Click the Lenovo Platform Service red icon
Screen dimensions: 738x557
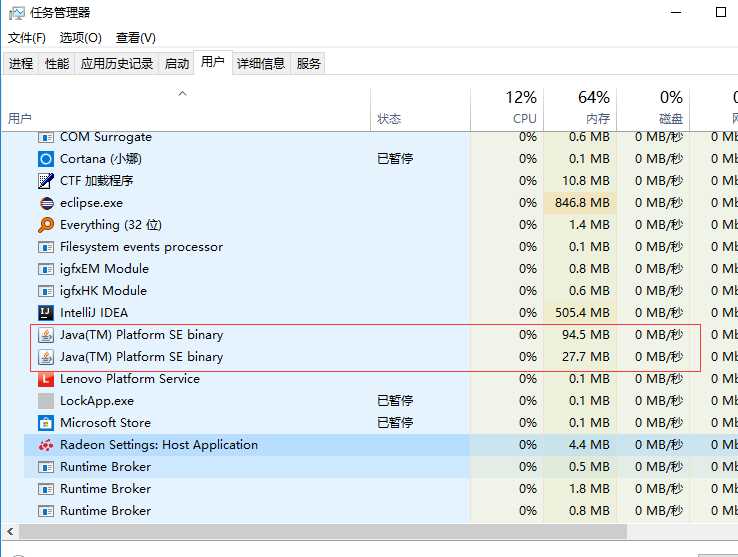click(46, 379)
